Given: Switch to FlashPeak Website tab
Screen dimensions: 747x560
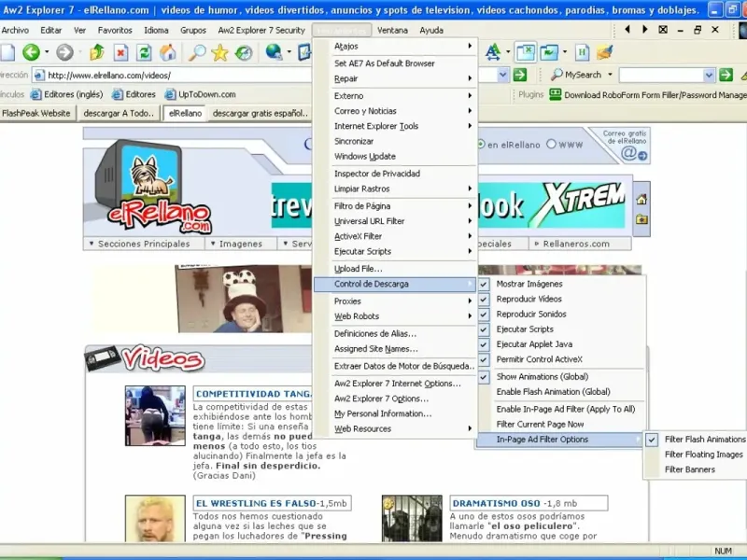Looking at the screenshot, I should (x=36, y=114).
